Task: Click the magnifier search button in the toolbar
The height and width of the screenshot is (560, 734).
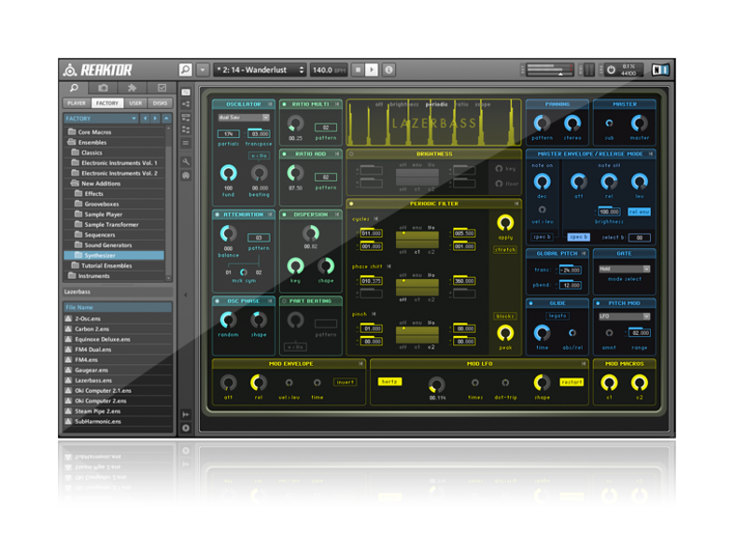Action: [185, 70]
